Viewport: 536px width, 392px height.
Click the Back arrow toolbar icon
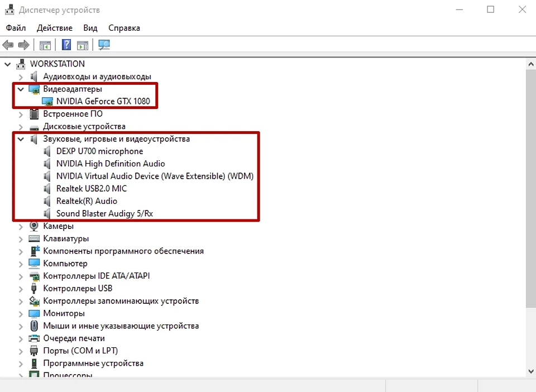click(8, 45)
